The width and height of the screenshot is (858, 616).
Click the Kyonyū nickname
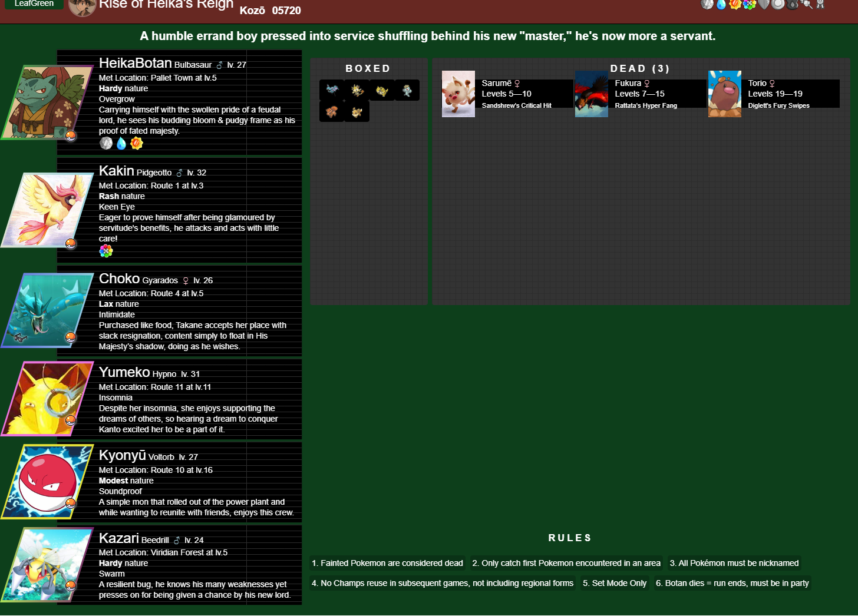tap(123, 455)
